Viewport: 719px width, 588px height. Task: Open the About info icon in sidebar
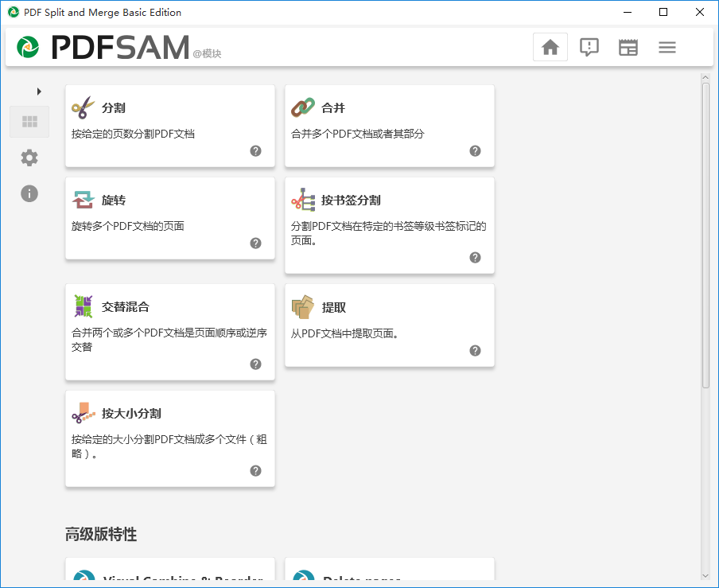29,193
